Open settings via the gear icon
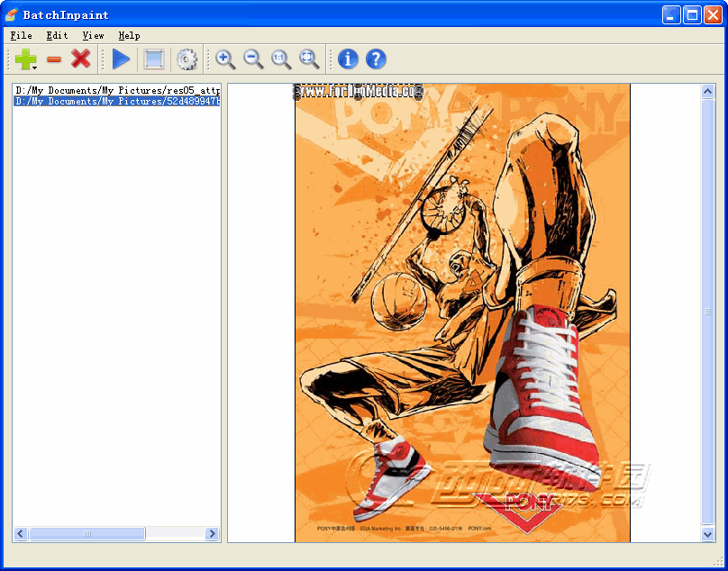728x571 pixels. click(187, 59)
